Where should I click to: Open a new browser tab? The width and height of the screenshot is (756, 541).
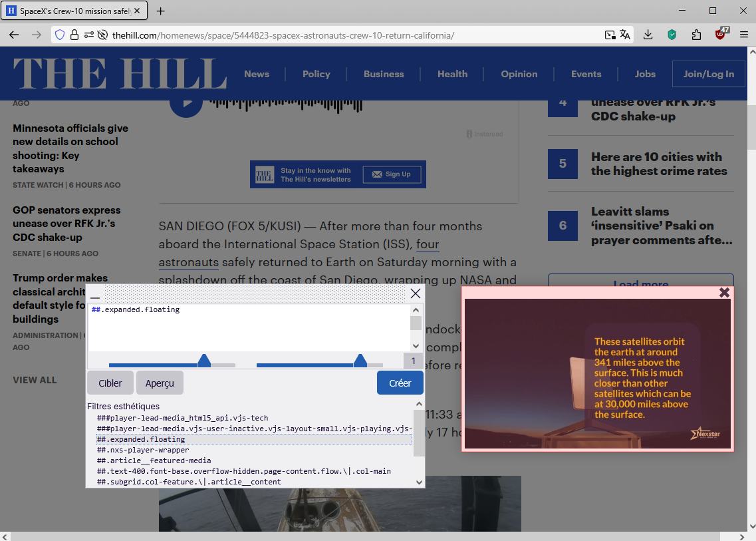coord(160,11)
